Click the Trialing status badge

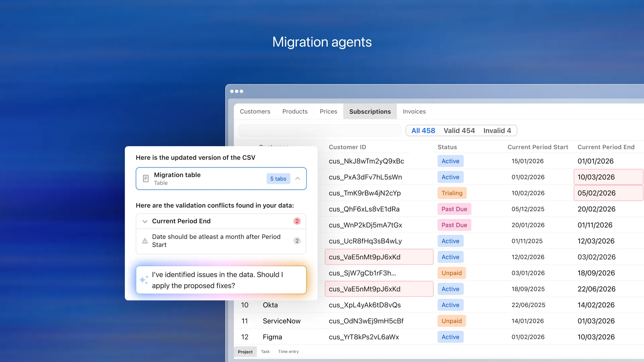[452, 193]
